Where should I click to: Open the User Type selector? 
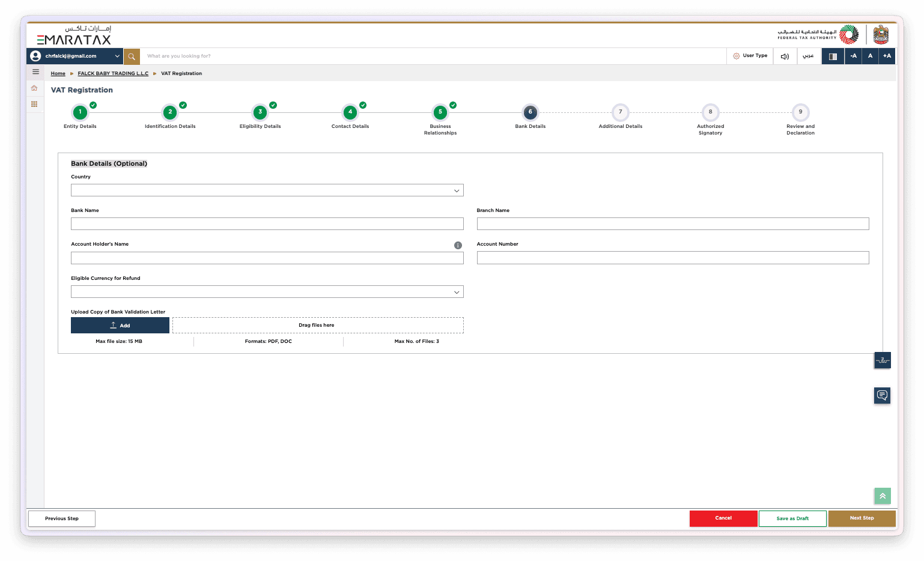click(x=750, y=56)
